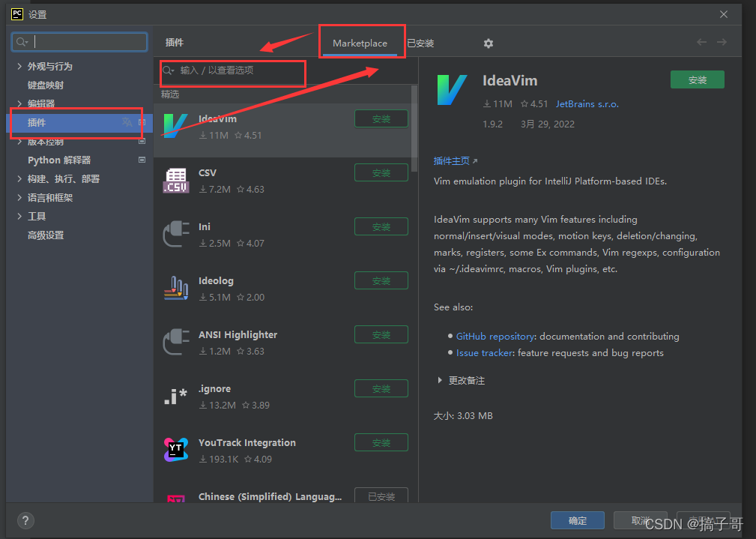
Task: Click the plugin search magnifier icon
Action: (169, 70)
